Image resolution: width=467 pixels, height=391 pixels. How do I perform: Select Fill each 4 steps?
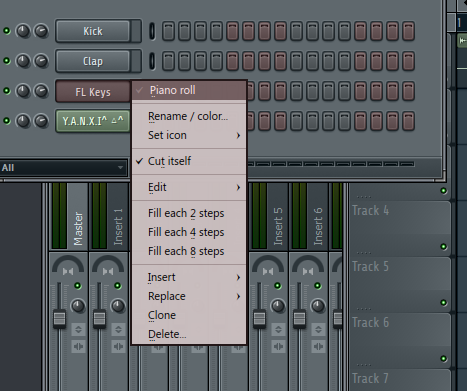pyautogui.click(x=189, y=232)
